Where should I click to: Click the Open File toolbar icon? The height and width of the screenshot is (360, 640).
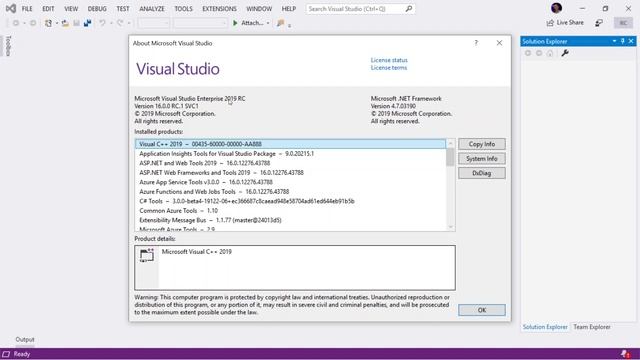[x=65, y=23]
